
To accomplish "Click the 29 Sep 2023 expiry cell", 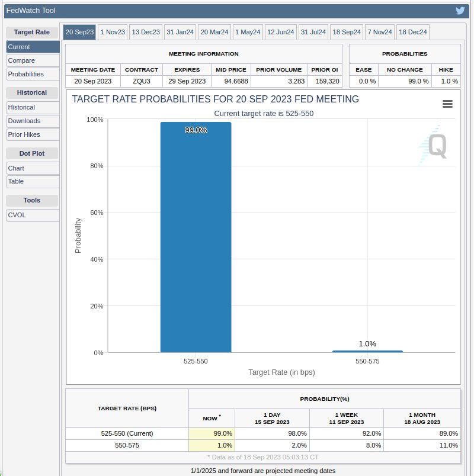I will click(187, 81).
